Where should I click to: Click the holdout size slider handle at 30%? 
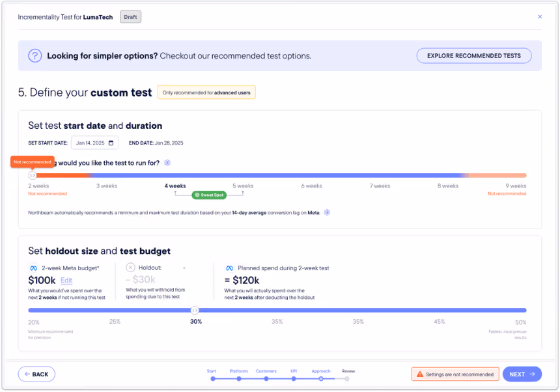195,310
